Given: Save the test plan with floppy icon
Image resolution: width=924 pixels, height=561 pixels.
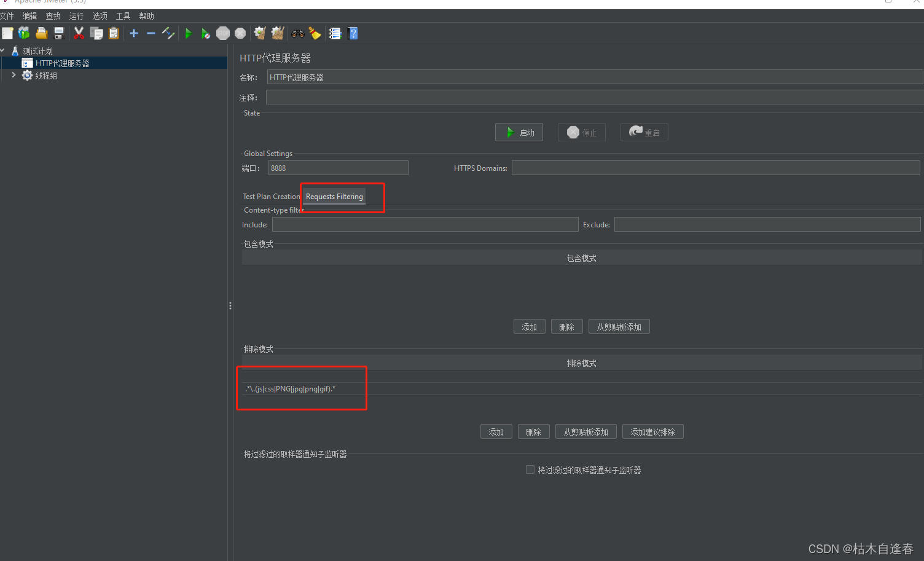Looking at the screenshot, I should click(x=59, y=33).
